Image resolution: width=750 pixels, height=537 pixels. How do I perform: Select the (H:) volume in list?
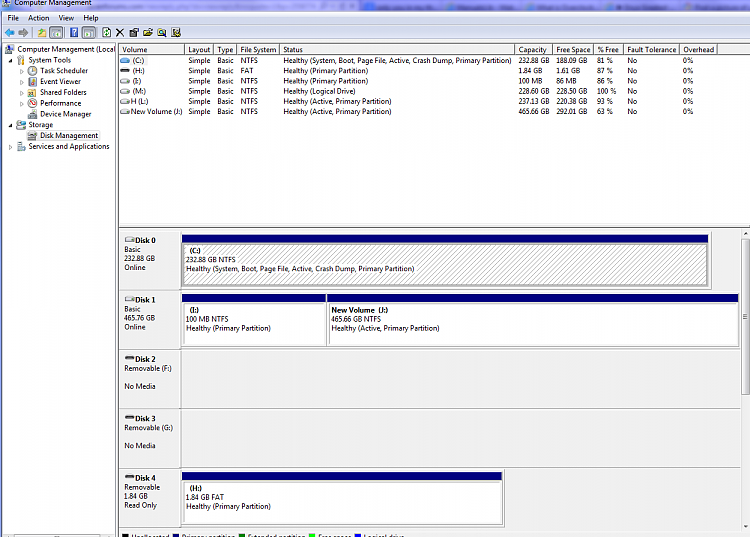(138, 71)
